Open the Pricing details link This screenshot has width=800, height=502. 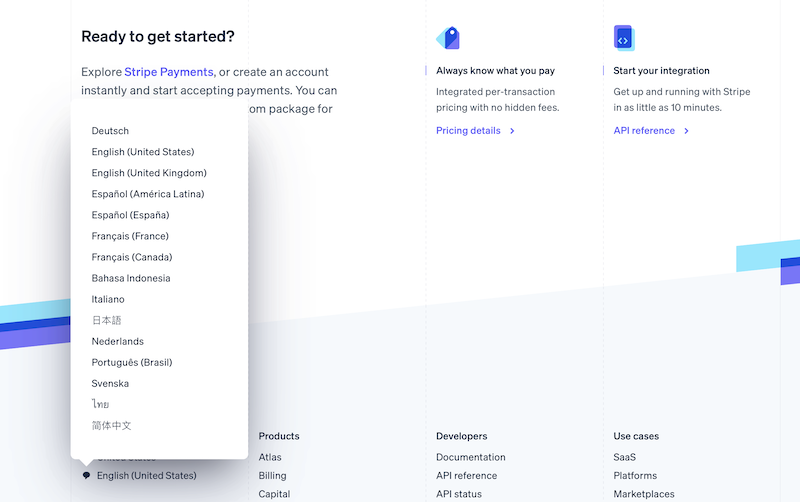pos(468,131)
